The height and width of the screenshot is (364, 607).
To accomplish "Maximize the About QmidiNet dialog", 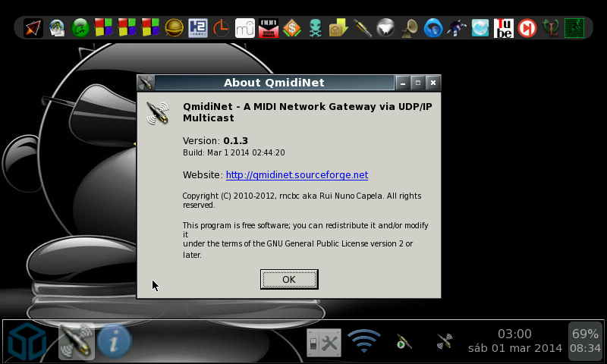I will (418, 83).
